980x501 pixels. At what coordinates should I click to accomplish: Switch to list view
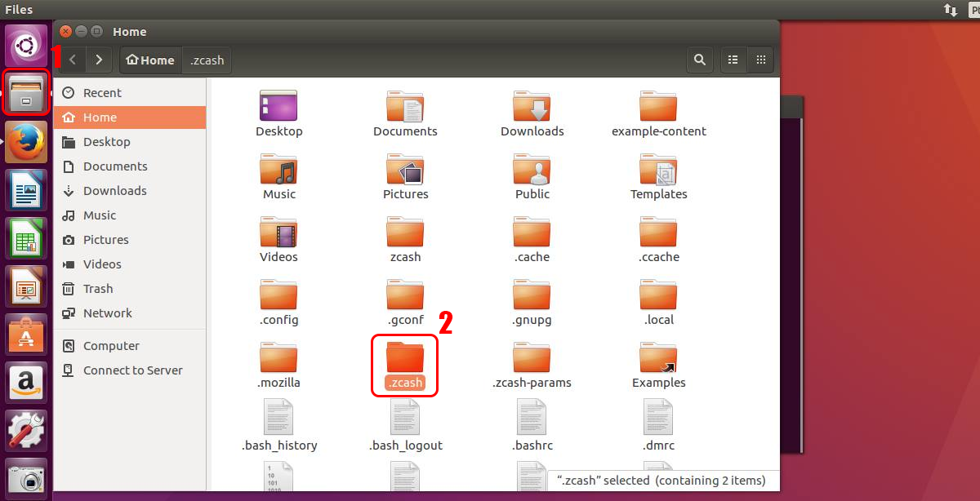point(733,60)
